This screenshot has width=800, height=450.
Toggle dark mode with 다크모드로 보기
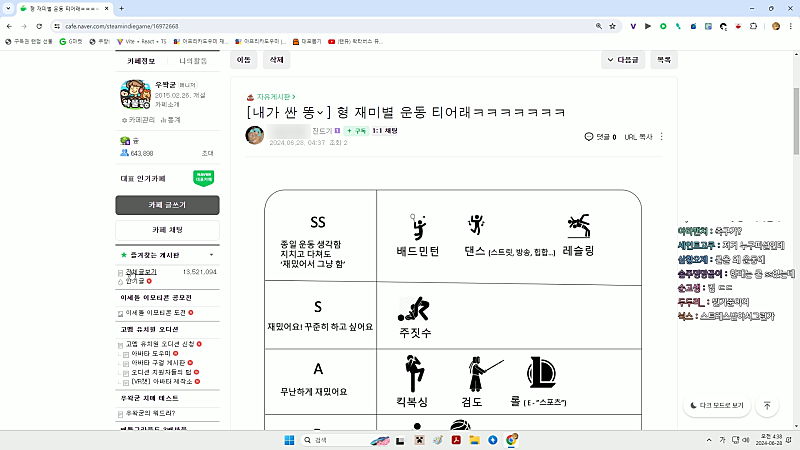point(717,406)
